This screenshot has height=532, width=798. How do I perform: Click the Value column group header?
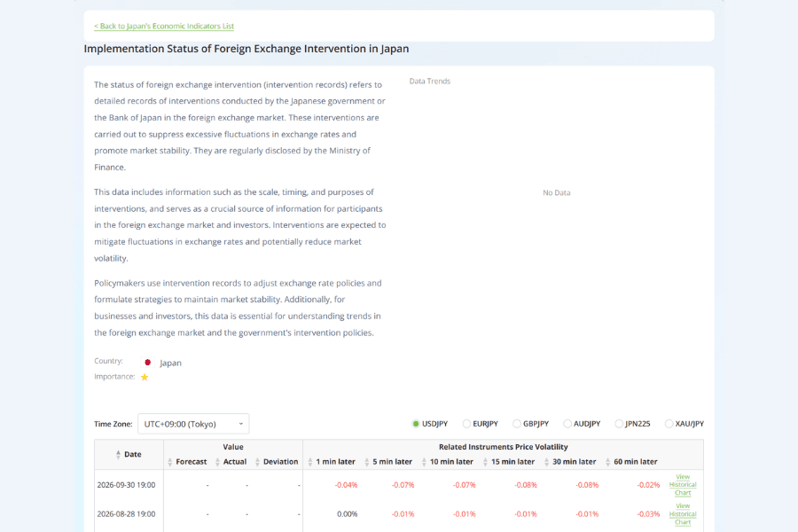coord(233,447)
